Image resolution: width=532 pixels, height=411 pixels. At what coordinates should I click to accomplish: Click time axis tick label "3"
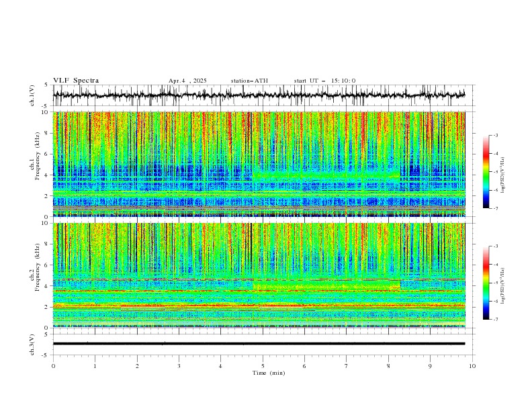[179, 366]
